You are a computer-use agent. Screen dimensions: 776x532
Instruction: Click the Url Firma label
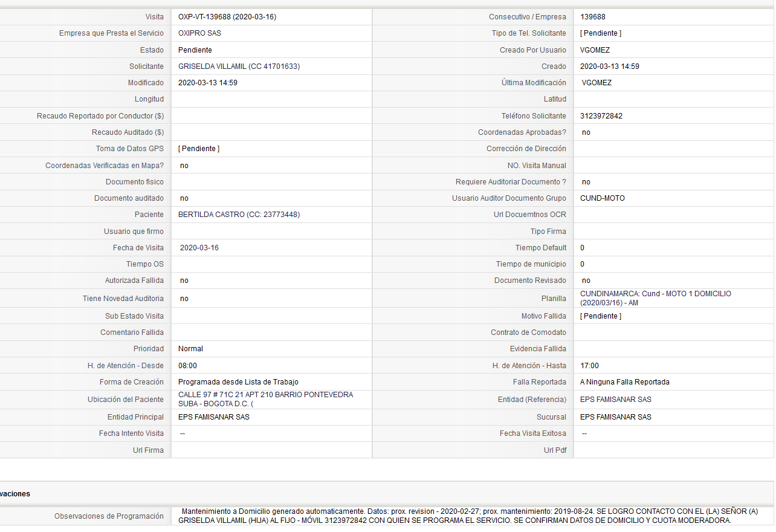pyautogui.click(x=148, y=450)
